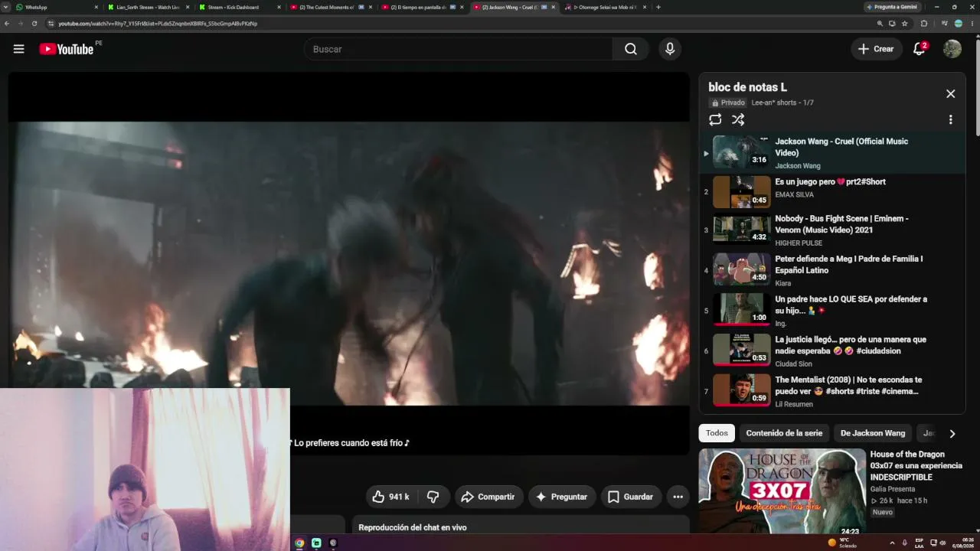Share the video with Compartir

click(488, 497)
